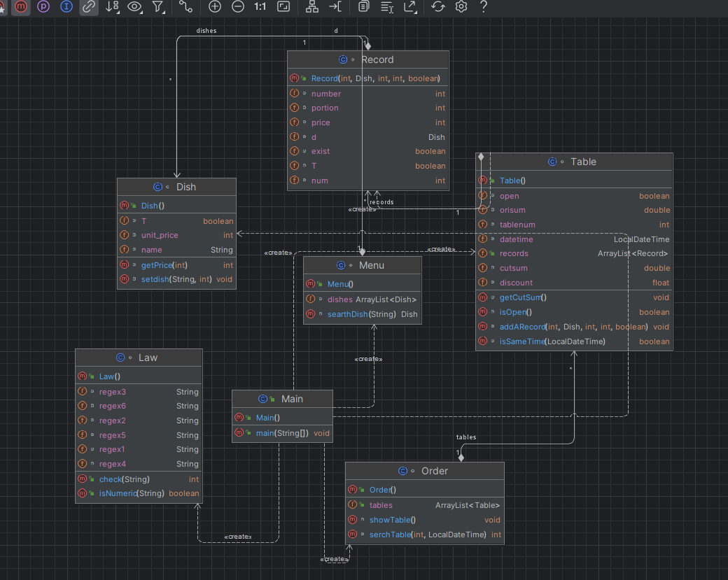
Task: Toggle the Properties display button
Action: coord(43,7)
